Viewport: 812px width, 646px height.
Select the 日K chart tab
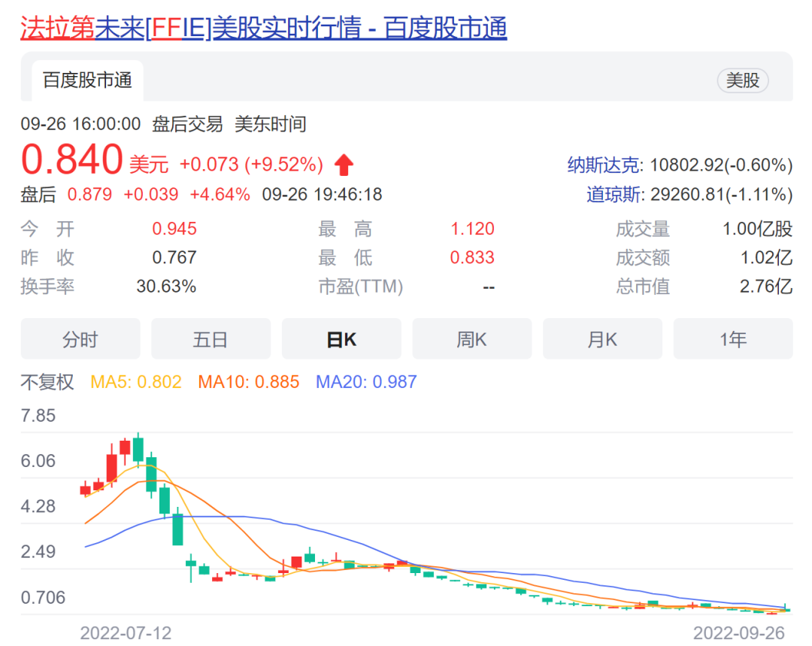tap(341, 339)
